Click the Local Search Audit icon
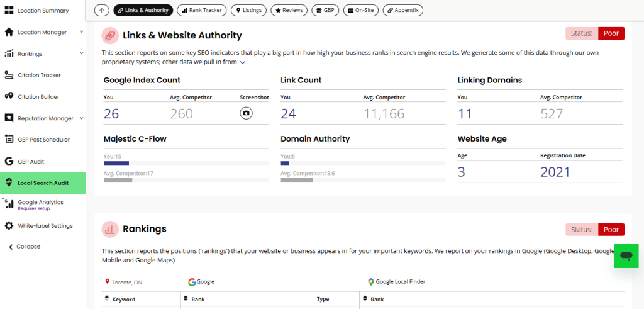This screenshot has height=309, width=644. [9, 183]
